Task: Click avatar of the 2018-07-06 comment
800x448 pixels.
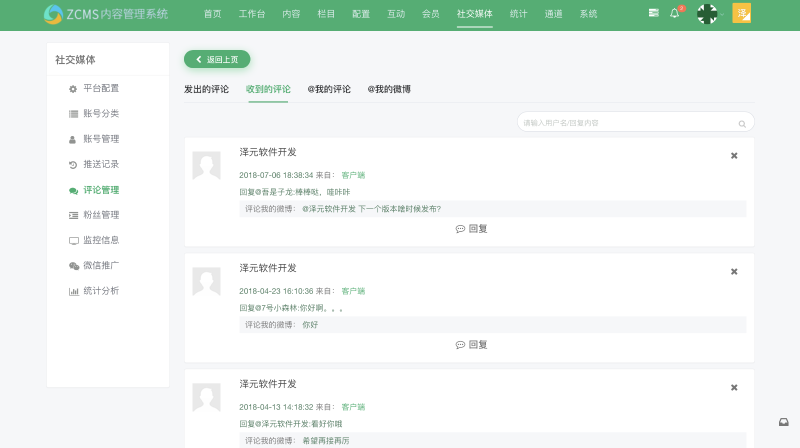Action: 206,165
